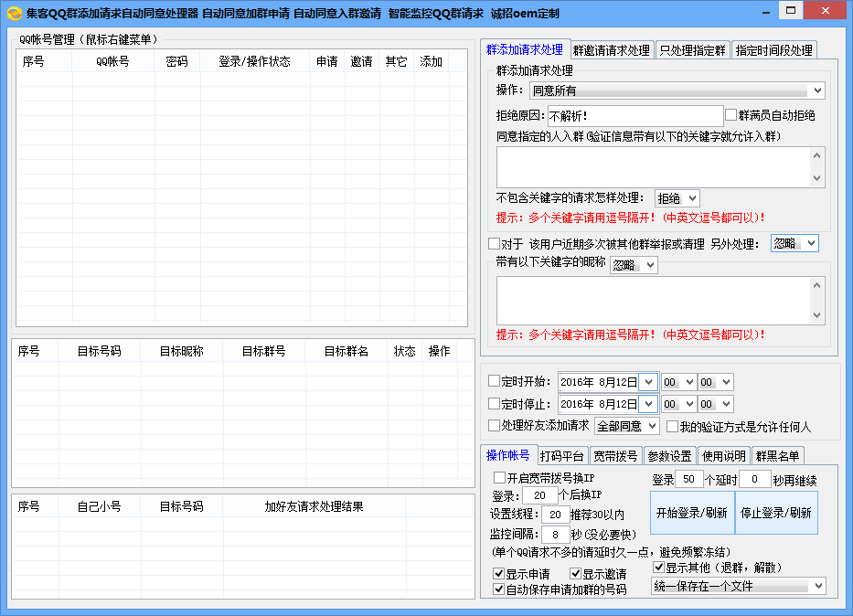This screenshot has width=853, height=616.
Task: Open the 定时开始 date picker dropdown
Action: click(x=648, y=382)
